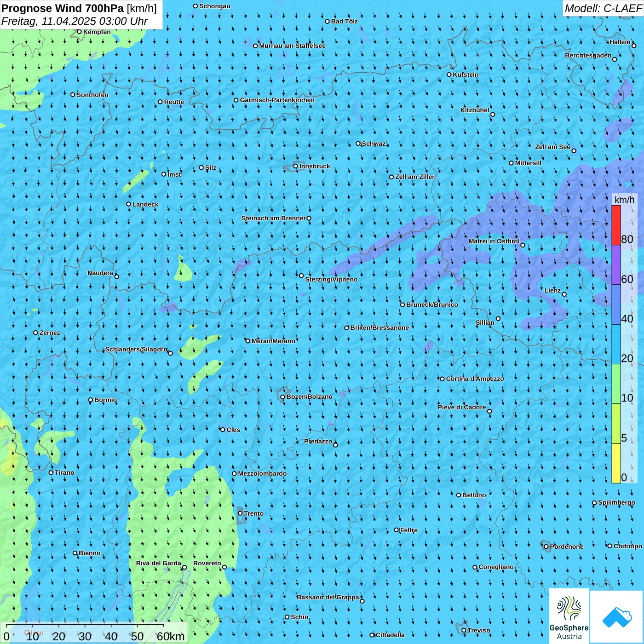Click the Imst city label
Image resolution: width=644 pixels, height=644 pixels.
click(x=174, y=174)
